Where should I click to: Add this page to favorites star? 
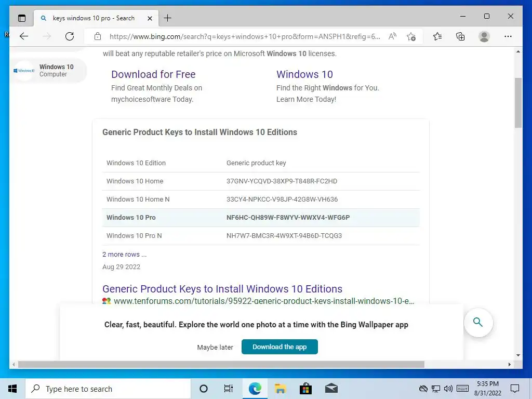pyautogui.click(x=411, y=36)
